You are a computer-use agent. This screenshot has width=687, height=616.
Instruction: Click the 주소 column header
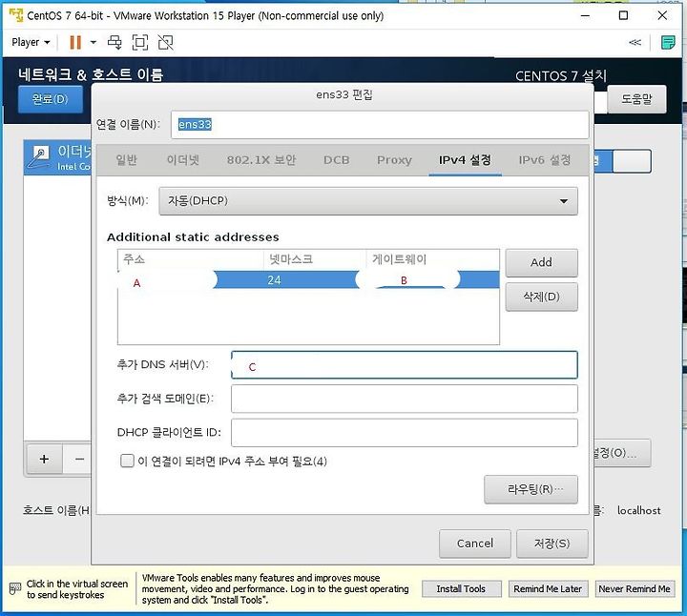(x=191, y=259)
